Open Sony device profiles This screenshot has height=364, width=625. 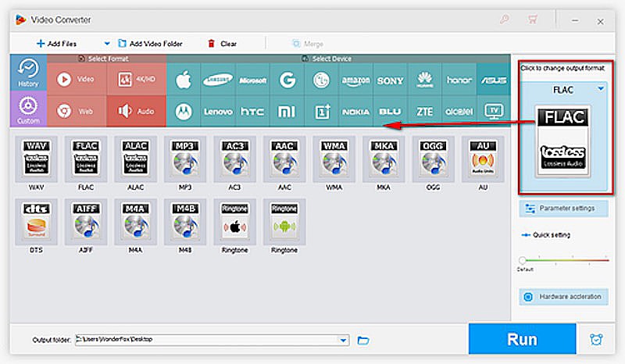pyautogui.click(x=390, y=80)
